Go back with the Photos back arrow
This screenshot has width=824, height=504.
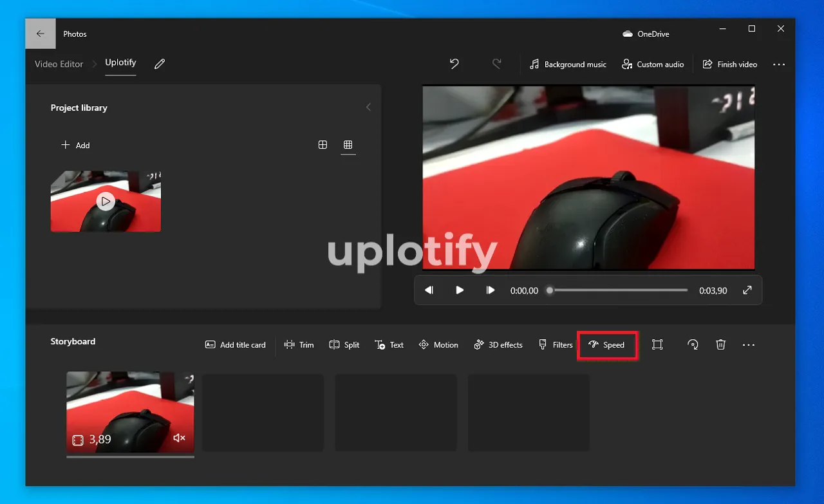(41, 33)
